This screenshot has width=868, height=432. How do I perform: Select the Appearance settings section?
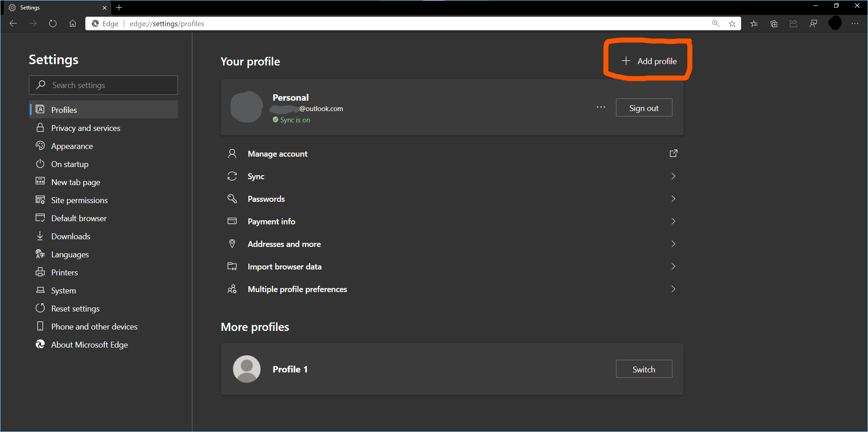click(x=71, y=146)
